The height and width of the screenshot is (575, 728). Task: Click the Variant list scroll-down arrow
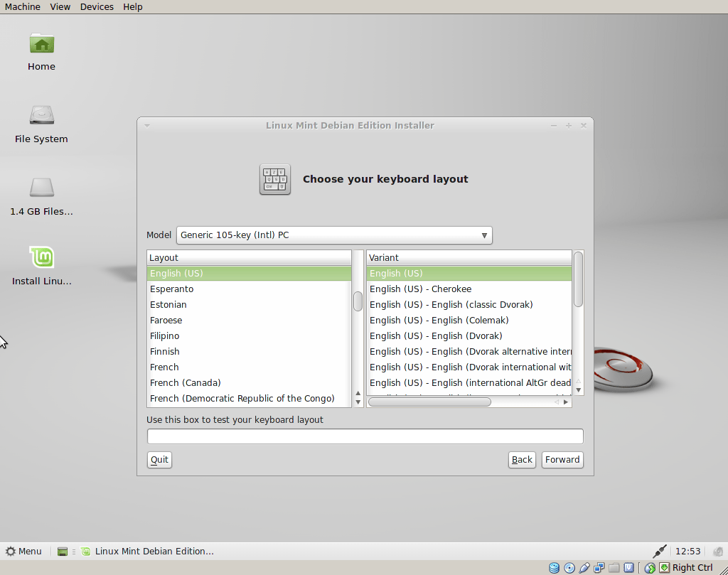point(579,390)
